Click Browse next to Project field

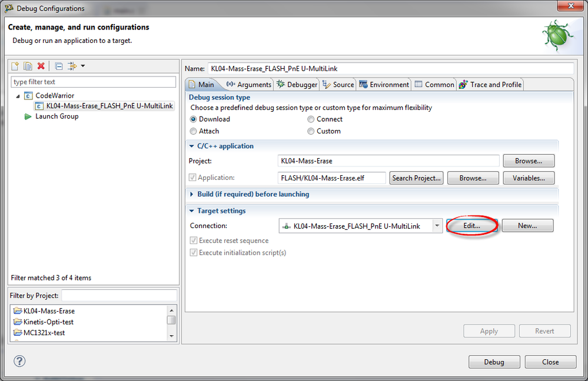pyautogui.click(x=529, y=161)
